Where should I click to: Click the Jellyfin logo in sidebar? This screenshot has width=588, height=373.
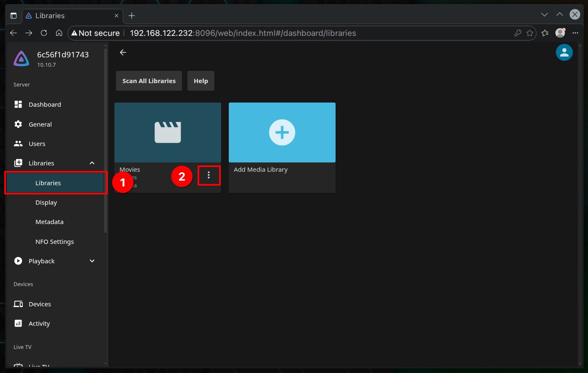(x=22, y=59)
